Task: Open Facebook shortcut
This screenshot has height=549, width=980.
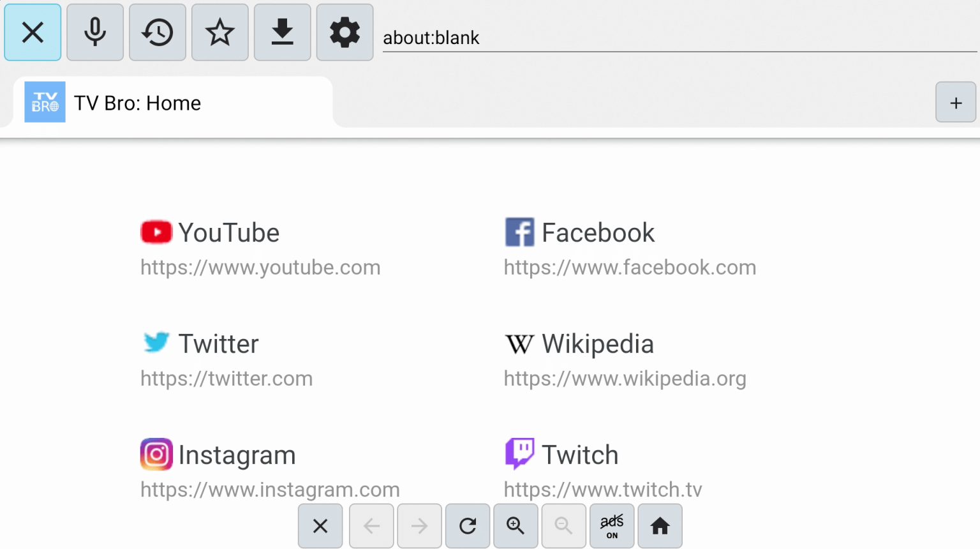Action: click(x=597, y=232)
